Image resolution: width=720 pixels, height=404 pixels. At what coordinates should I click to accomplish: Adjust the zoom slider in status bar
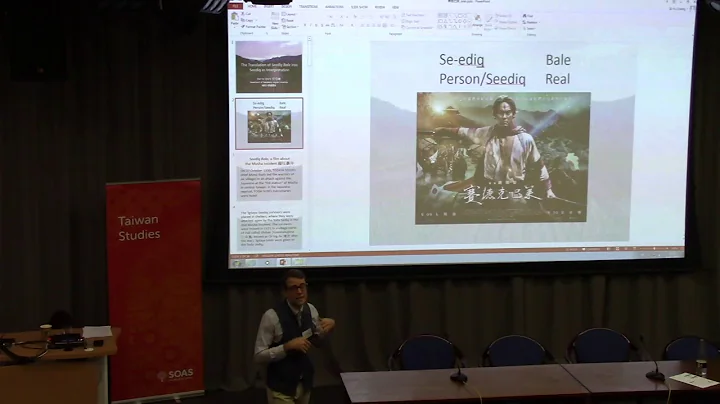tap(654, 249)
